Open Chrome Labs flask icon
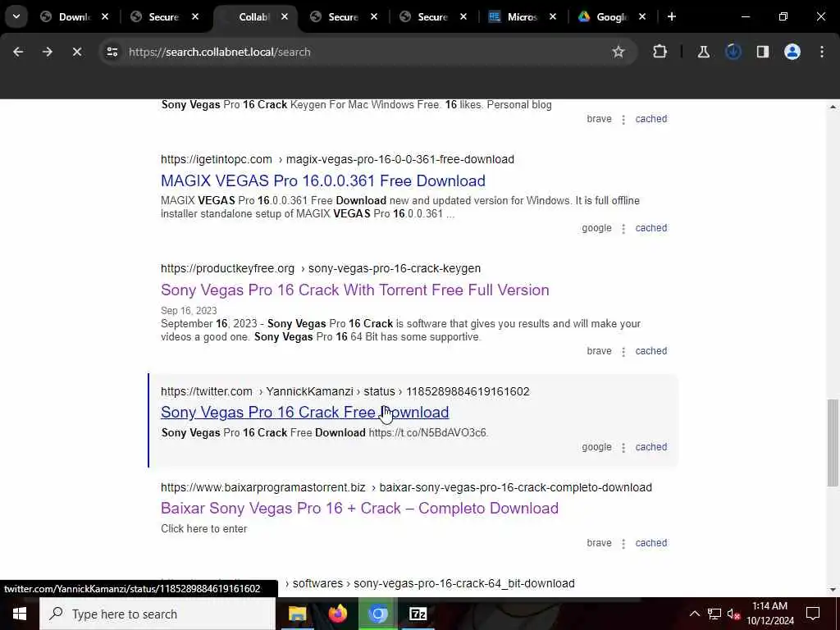Screen dimensions: 840x630 click(703, 52)
